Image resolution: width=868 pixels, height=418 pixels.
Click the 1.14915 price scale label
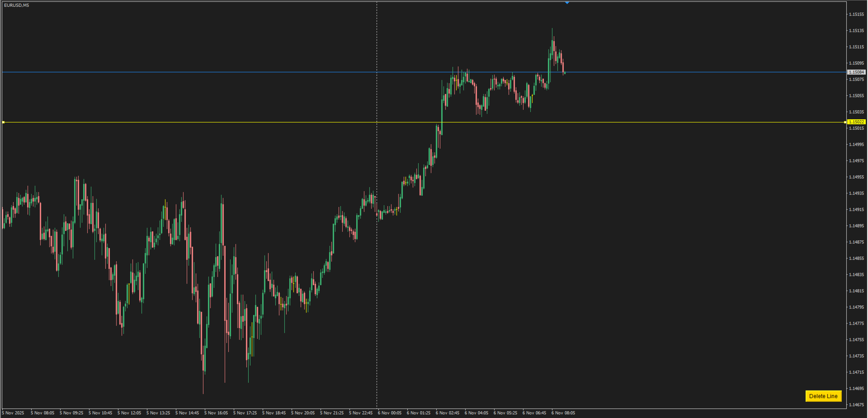856,210
